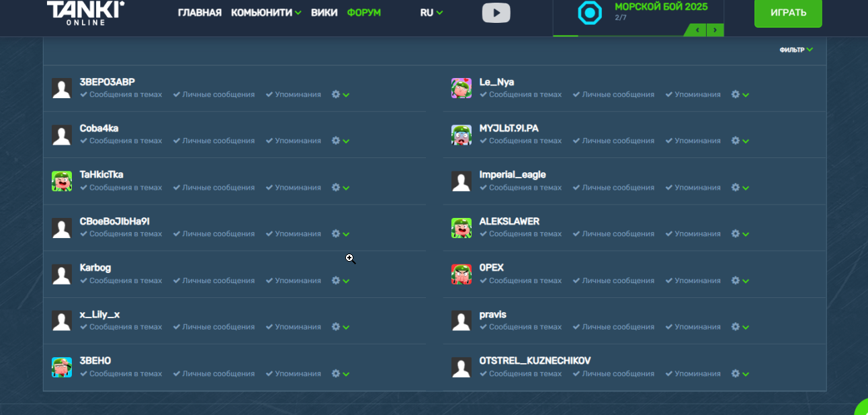Toggle Личные сообщения for OPEX
This screenshot has height=415, width=868.
(614, 280)
